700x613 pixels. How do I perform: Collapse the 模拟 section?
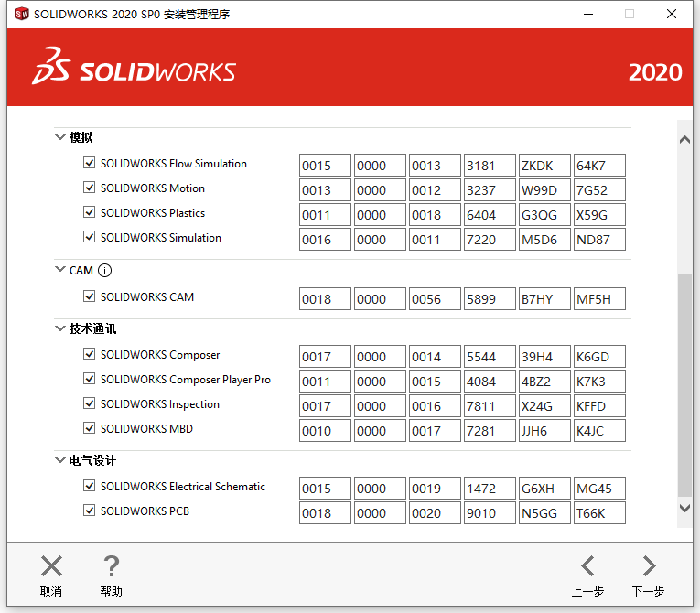pyautogui.click(x=59, y=137)
